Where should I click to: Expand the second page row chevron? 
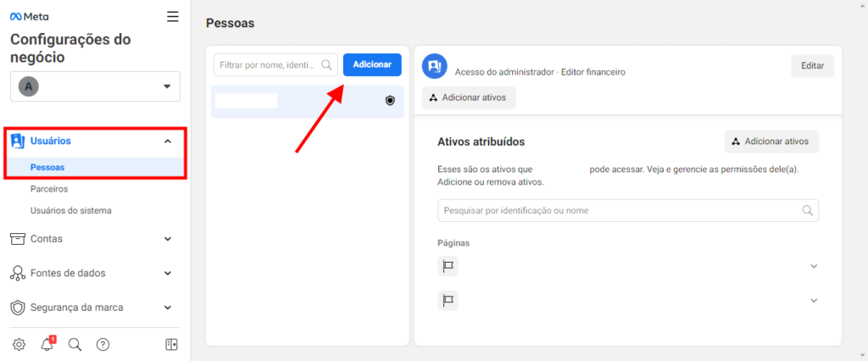(x=814, y=300)
